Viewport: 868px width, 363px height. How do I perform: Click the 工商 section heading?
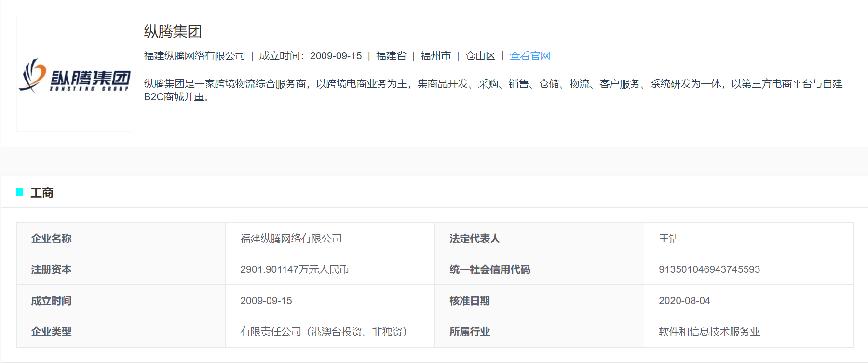point(42,193)
